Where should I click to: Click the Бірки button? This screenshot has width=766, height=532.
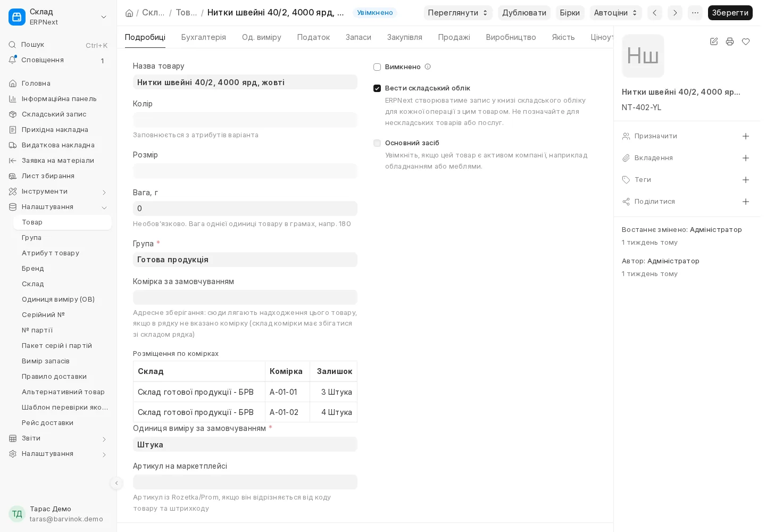coord(570,13)
